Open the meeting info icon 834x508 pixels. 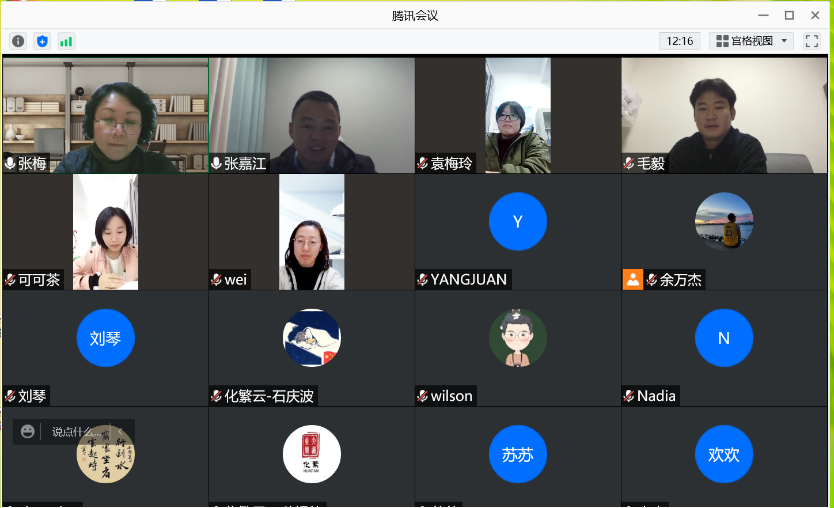point(18,41)
